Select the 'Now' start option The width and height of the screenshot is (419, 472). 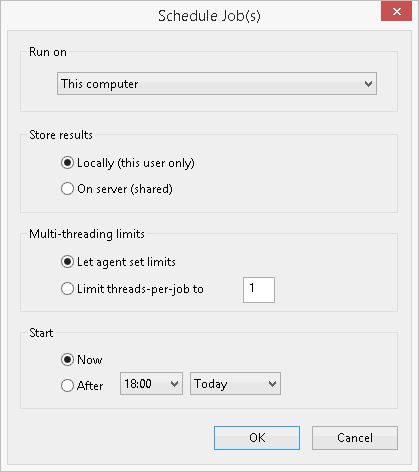(x=81, y=360)
